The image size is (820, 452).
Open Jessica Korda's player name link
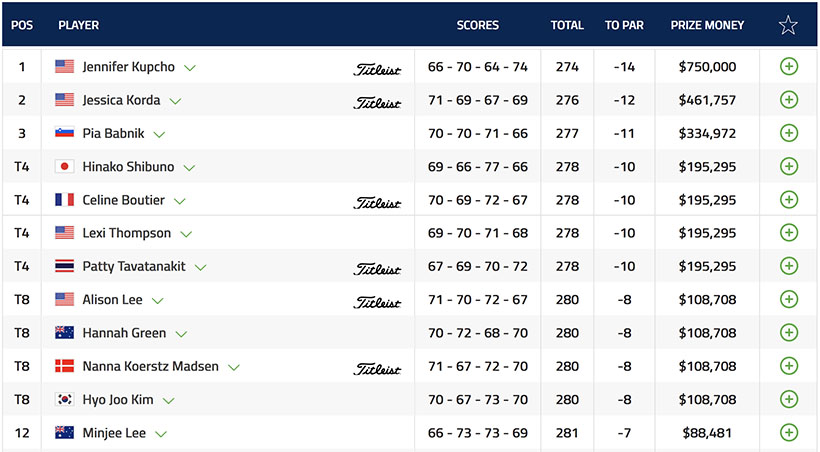tap(122, 100)
